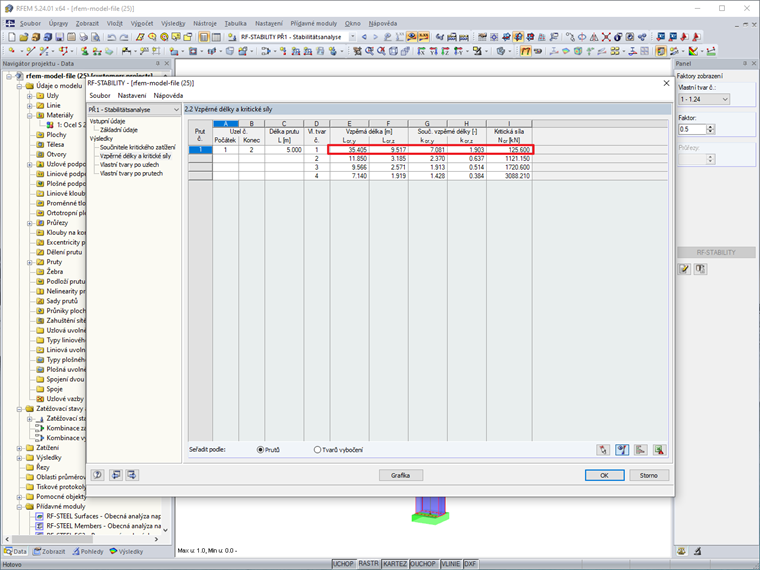Expand the Průřezy tree node

[30, 223]
